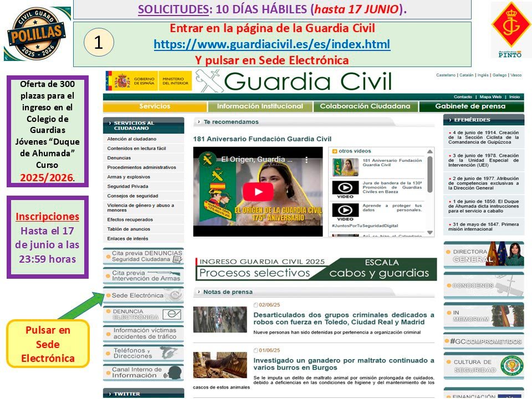The width and height of the screenshot is (532, 399).
Task: Open the Burgos donkey news thumbnail
Action: click(220, 365)
